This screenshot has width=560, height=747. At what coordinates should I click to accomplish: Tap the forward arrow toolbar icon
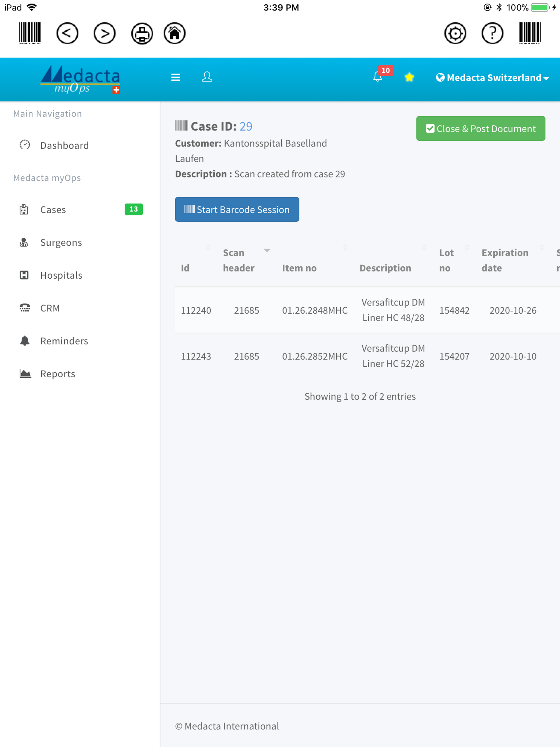tap(104, 33)
